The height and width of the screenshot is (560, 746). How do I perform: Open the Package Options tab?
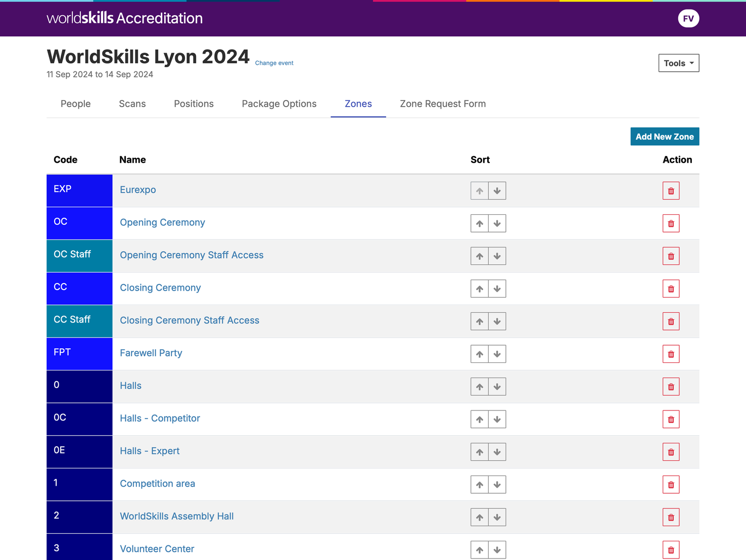coord(279,104)
